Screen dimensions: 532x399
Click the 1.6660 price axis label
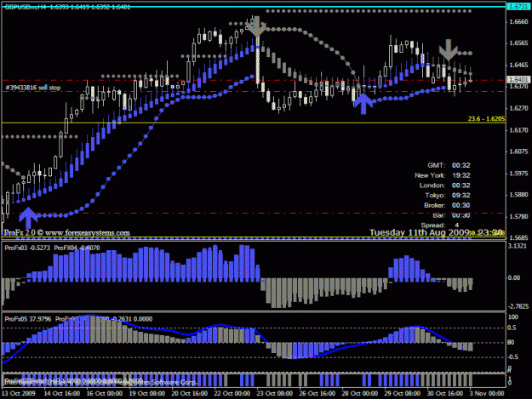coord(518,22)
